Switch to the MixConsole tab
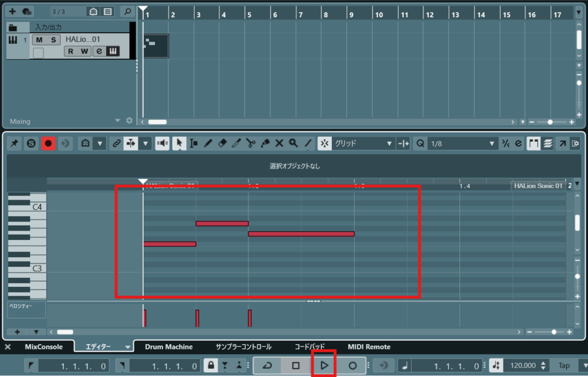Screen dimensions: 588x377 (x=43, y=347)
